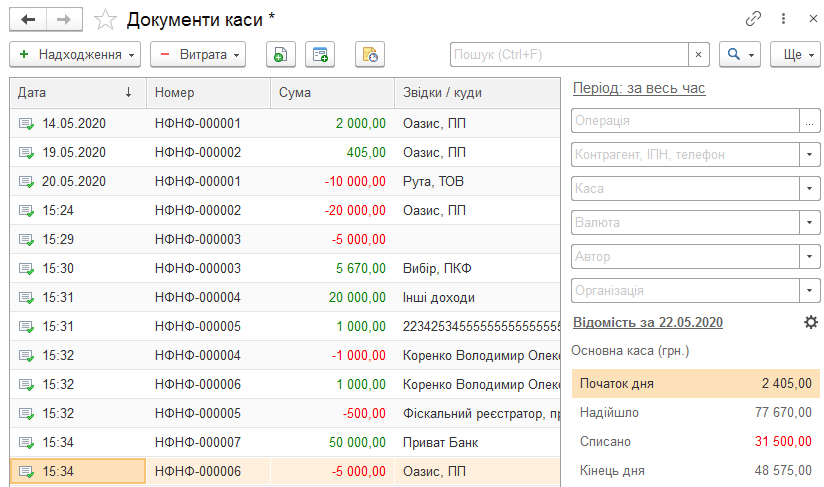The image size is (824, 487).
Task: Add the page to favorites with the star
Action: (x=105, y=20)
